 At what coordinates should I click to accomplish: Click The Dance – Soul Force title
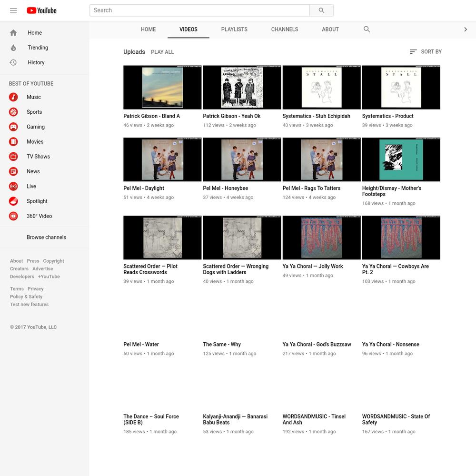pos(151,419)
